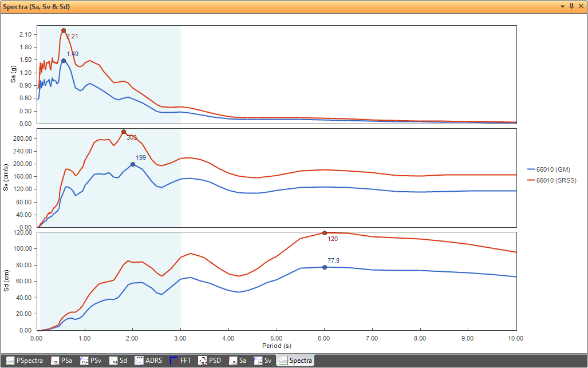Click the blue Sa peak marker 1.49
The width and height of the screenshot is (588, 368).
[64, 61]
